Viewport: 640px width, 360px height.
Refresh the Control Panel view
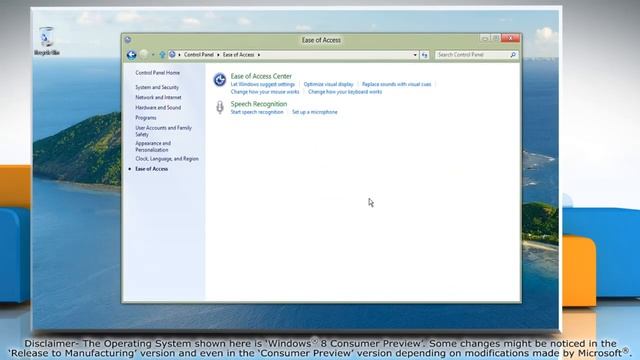424,55
